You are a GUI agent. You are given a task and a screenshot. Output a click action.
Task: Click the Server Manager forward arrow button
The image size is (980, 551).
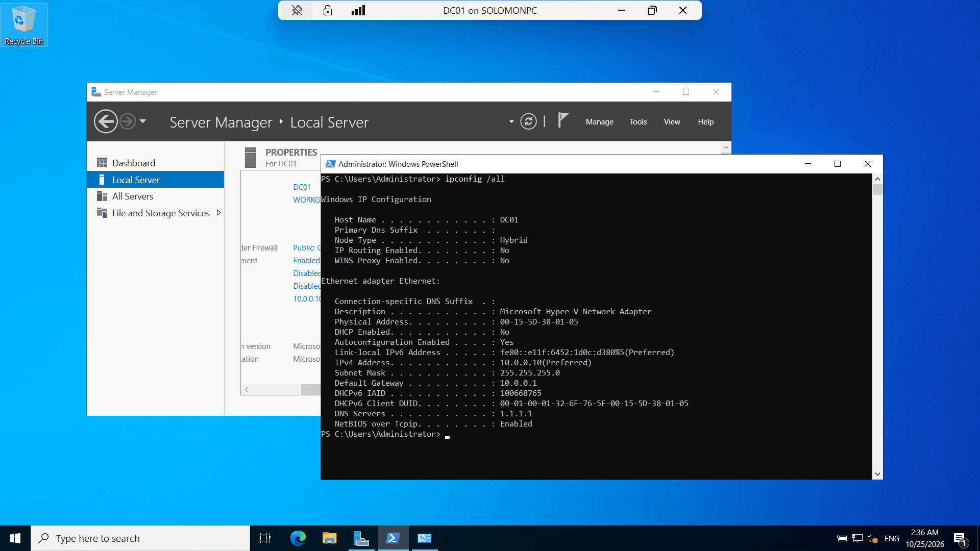pyautogui.click(x=128, y=121)
